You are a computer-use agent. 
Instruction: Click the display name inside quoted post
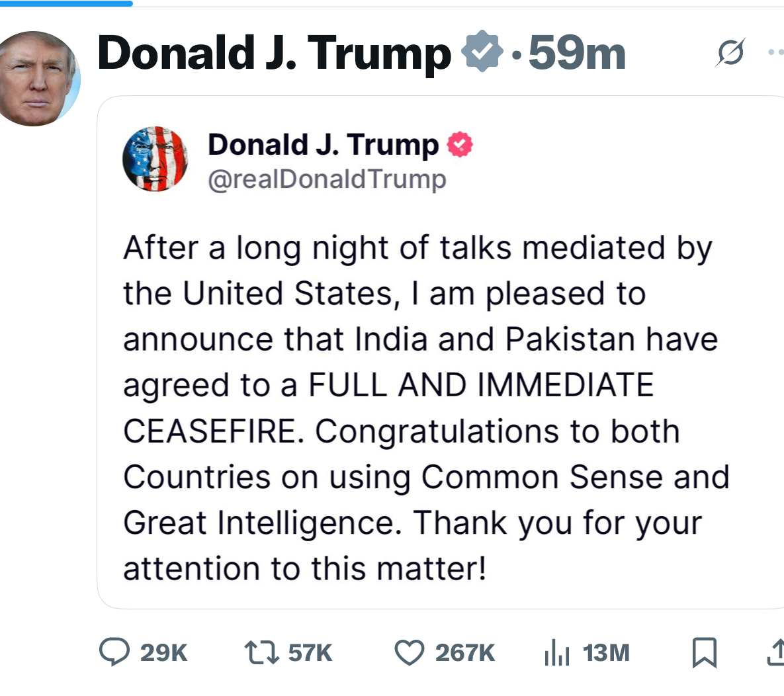323,144
